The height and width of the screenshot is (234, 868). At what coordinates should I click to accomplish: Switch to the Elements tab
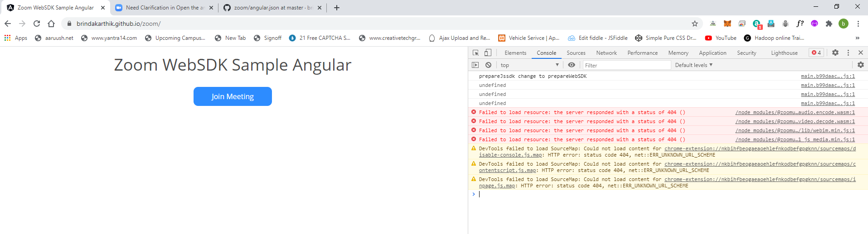click(515, 53)
